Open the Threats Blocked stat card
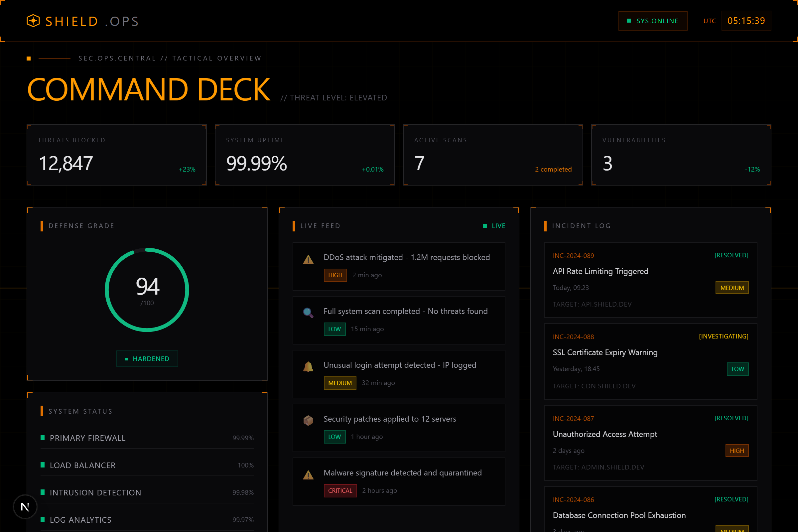 (116, 155)
